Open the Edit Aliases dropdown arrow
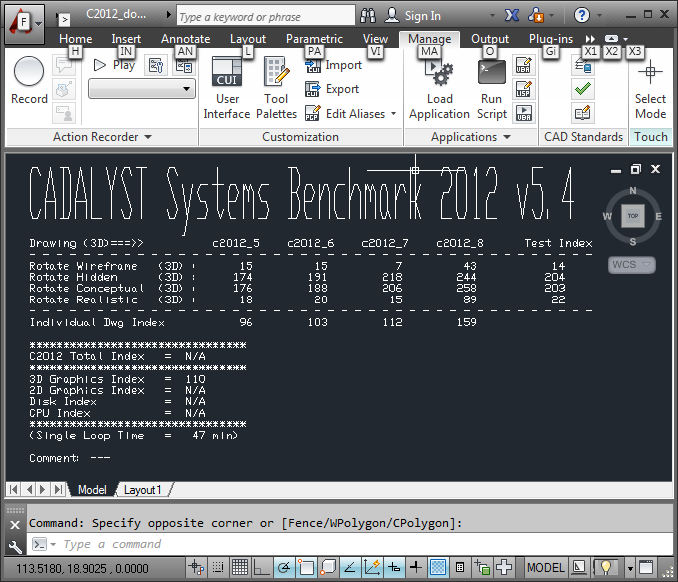678x582 pixels. pyautogui.click(x=393, y=114)
